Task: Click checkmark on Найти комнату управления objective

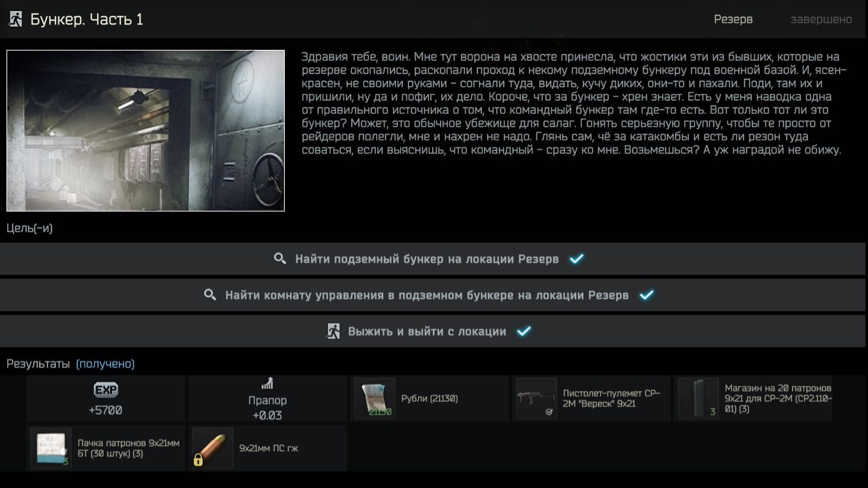Action: pyautogui.click(x=646, y=295)
